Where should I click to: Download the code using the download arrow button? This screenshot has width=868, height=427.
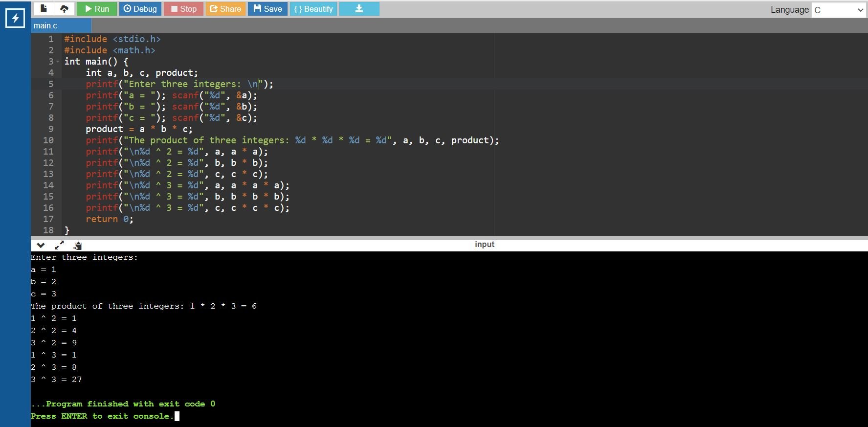pos(359,9)
